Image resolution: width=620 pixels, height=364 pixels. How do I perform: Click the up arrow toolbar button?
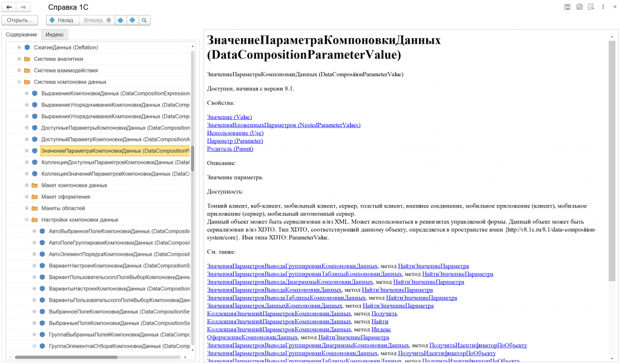pos(120,20)
